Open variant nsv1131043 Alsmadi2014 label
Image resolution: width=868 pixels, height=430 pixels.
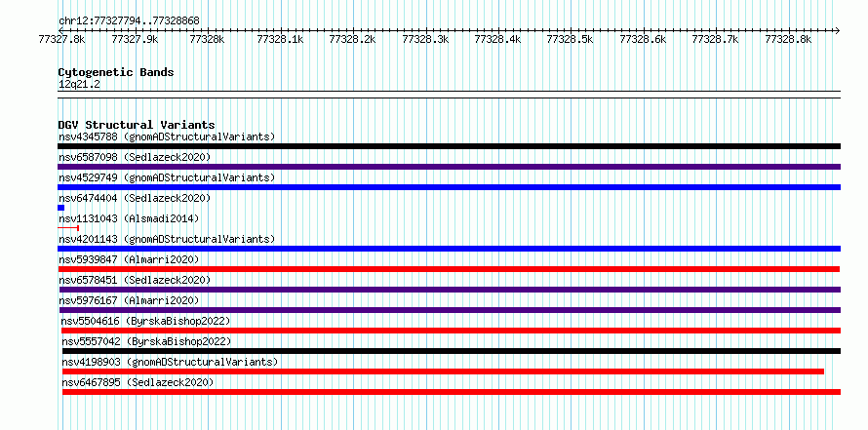129,218
